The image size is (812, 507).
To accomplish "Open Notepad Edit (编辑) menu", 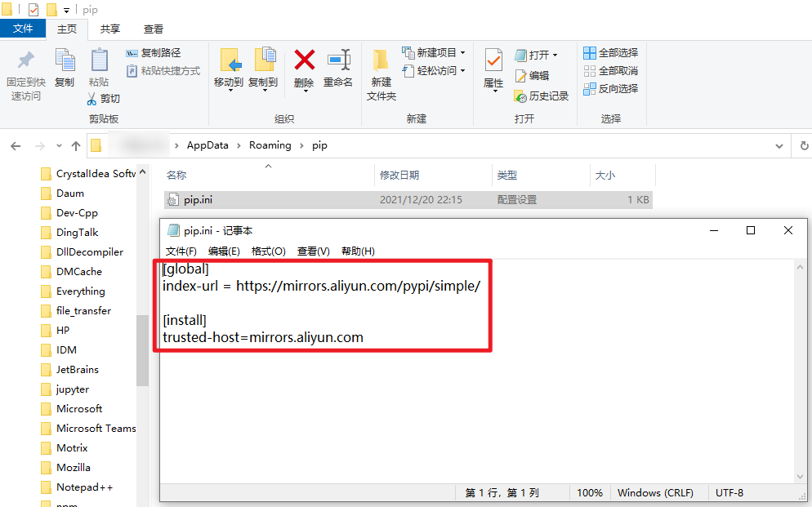I will click(224, 251).
